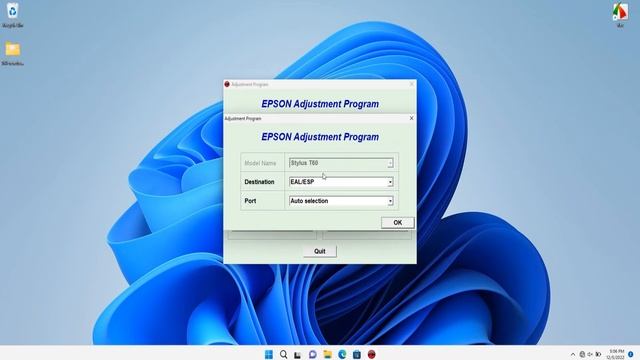Open the colorful app icon at top-right desktop
The image size is (640, 360).
pyautogui.click(x=620, y=15)
